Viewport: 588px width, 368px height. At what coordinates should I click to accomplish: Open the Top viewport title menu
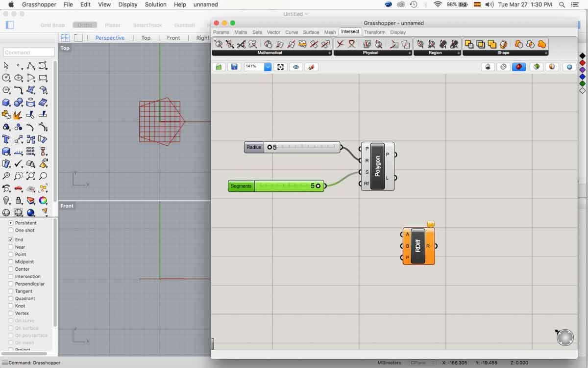pos(65,48)
